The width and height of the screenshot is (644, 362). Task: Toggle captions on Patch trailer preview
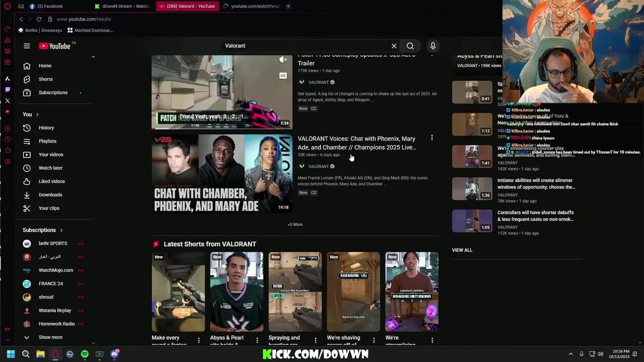(283, 76)
